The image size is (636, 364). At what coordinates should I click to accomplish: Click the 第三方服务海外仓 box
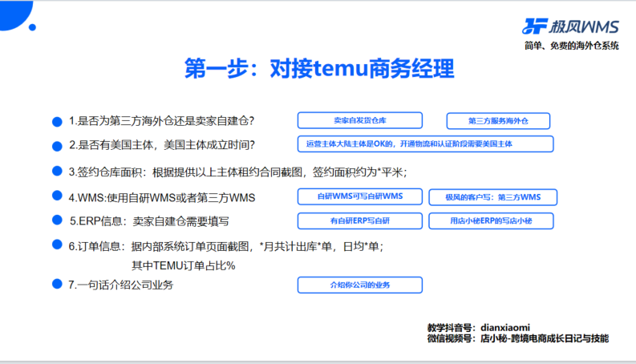pyautogui.click(x=498, y=121)
